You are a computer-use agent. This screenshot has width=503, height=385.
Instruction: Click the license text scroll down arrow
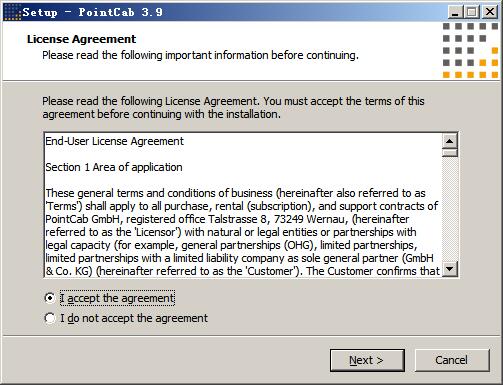(450, 269)
